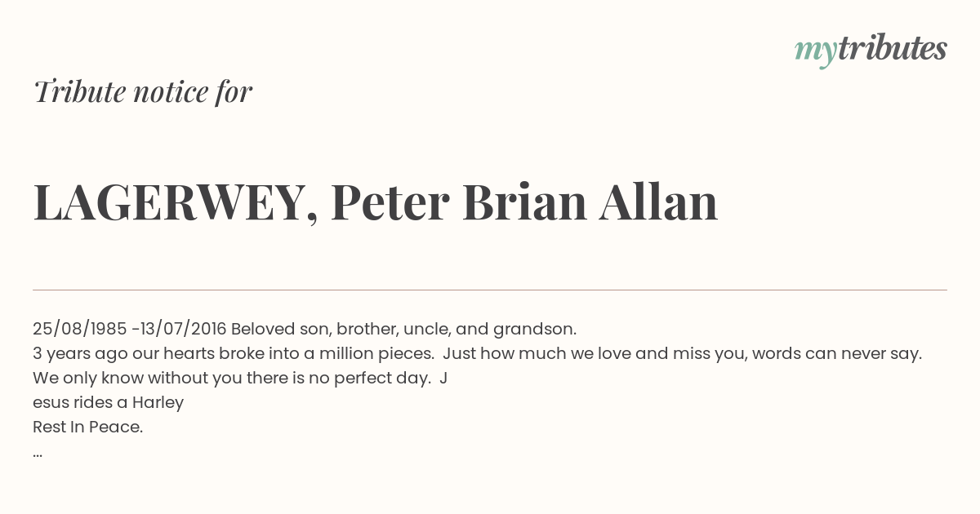Screen dimensions: 980x514
Task: Click 'words can never say' phrase
Action: (x=836, y=353)
